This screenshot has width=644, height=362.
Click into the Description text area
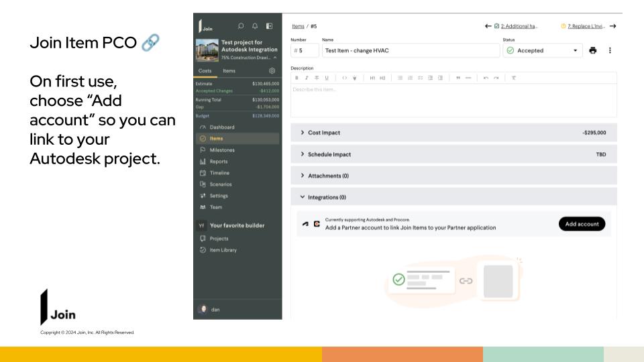(x=454, y=101)
